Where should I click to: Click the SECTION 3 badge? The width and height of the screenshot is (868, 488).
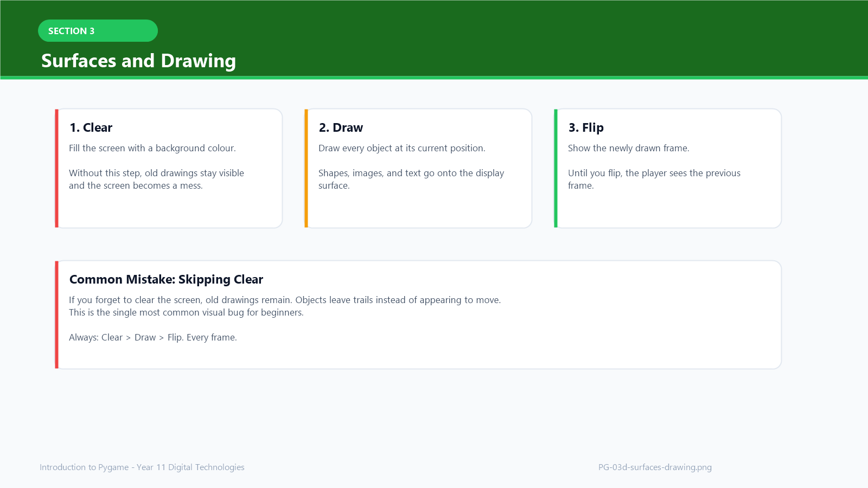[x=98, y=31]
